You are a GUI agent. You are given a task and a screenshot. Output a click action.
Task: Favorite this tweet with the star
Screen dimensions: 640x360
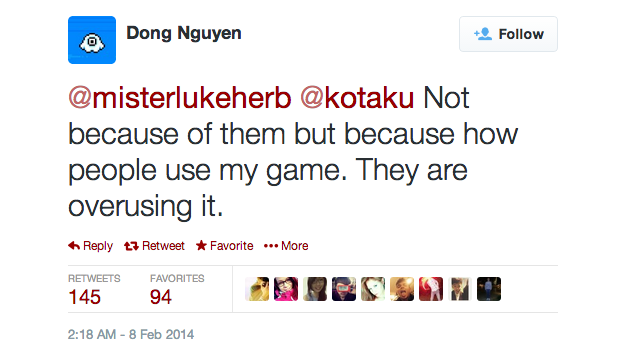pos(224,246)
